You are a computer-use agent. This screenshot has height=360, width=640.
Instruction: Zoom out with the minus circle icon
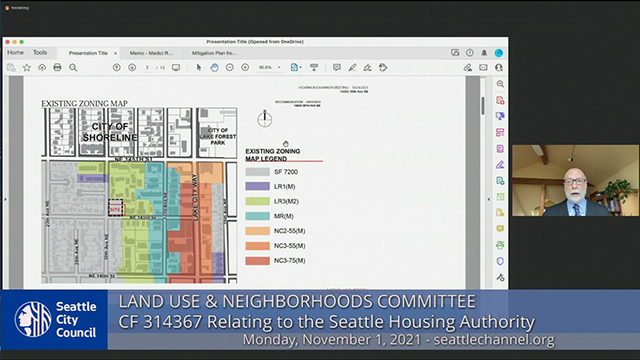coord(230,68)
